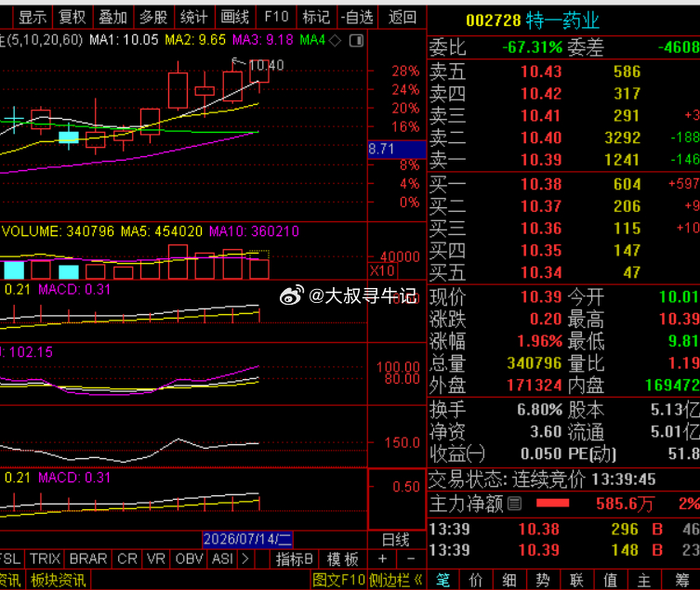Screen dimensions: 700x590
Task: Click the 委比 value -67.31%
Action: point(533,47)
